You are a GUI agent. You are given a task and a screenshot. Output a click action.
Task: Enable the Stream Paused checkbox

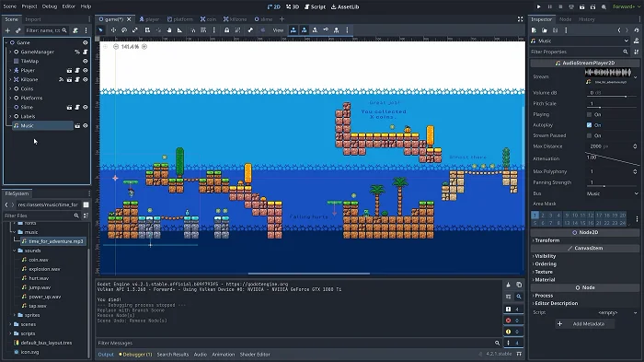tap(590, 135)
